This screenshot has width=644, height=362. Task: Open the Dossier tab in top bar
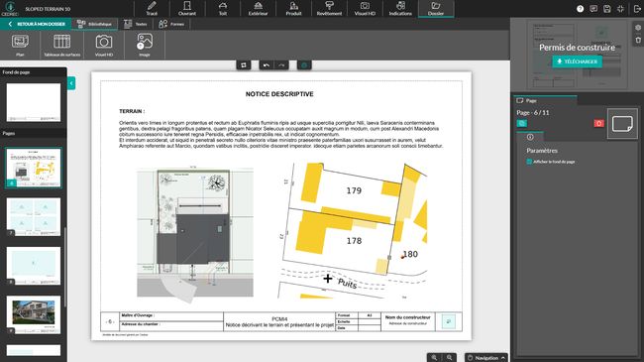(x=436, y=8)
